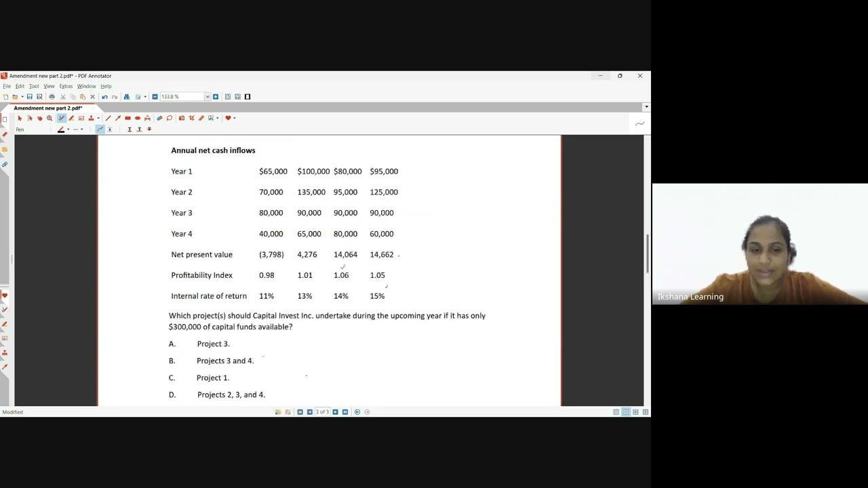
Task: Open the folder Open icon
Action: (15, 97)
